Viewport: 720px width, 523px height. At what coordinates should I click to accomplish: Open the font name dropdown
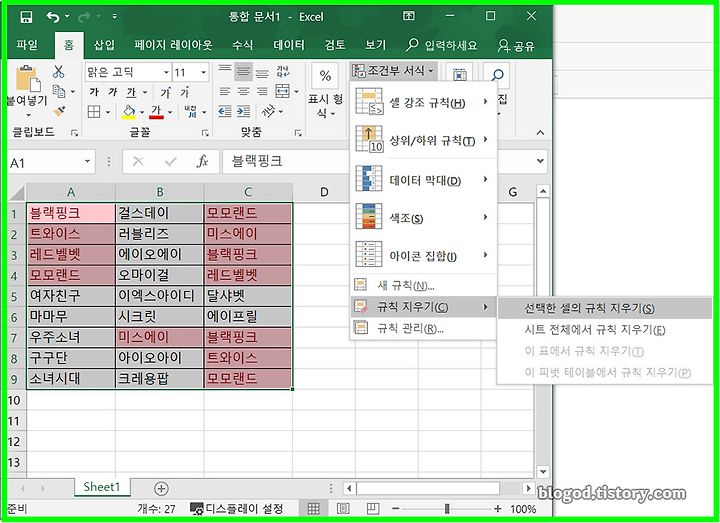[166, 72]
